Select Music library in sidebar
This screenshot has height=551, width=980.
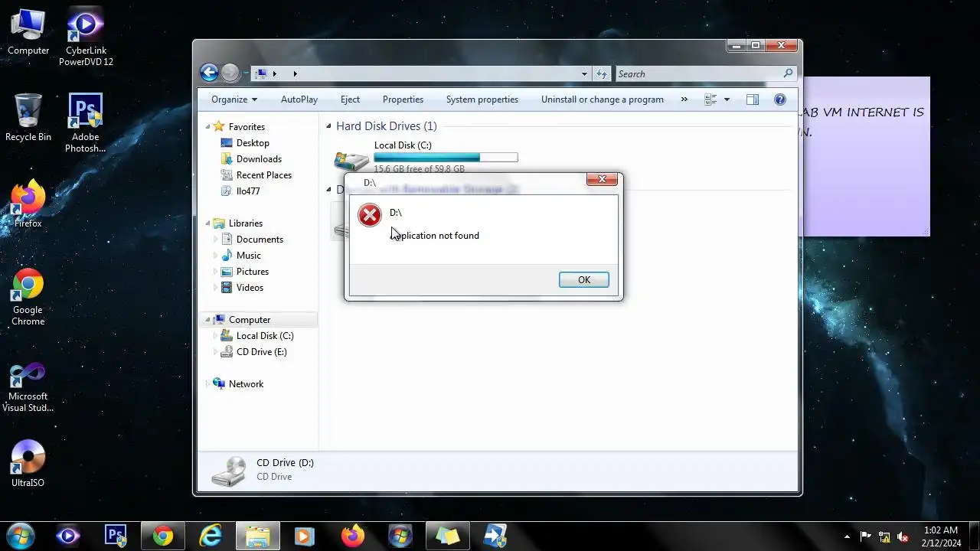click(x=248, y=256)
